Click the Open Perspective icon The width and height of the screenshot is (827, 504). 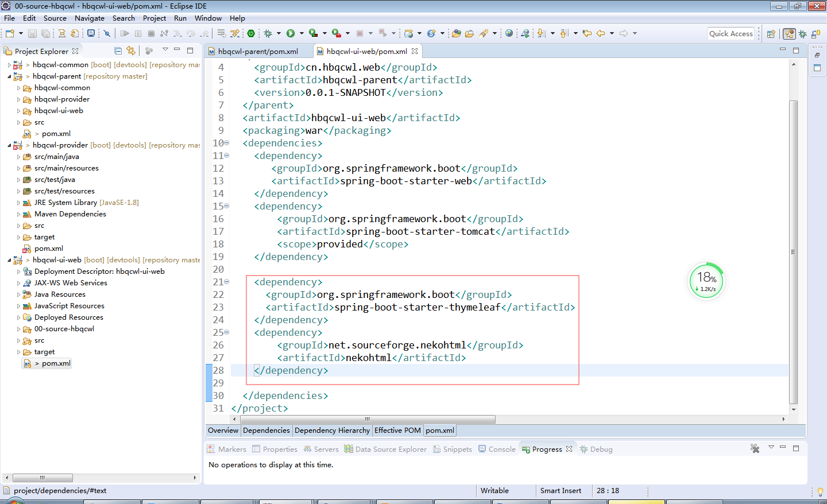tap(771, 34)
